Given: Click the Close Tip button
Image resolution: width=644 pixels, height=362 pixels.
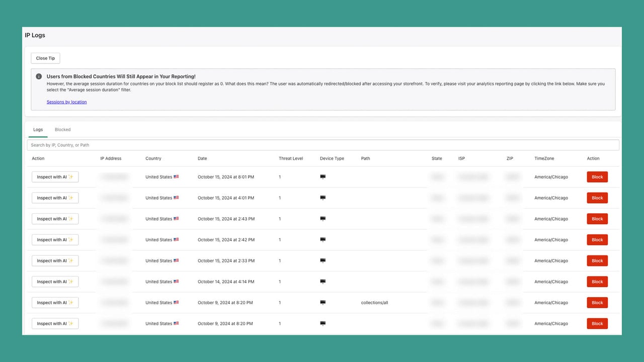Looking at the screenshot, I should click(x=45, y=58).
